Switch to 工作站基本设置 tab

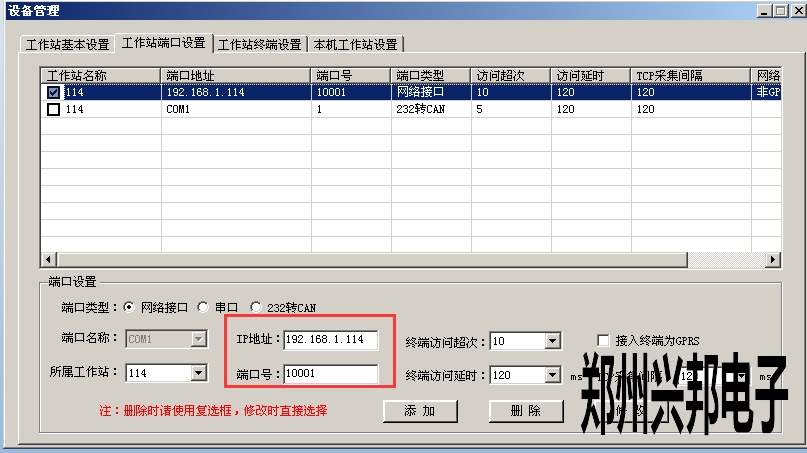[x=67, y=45]
